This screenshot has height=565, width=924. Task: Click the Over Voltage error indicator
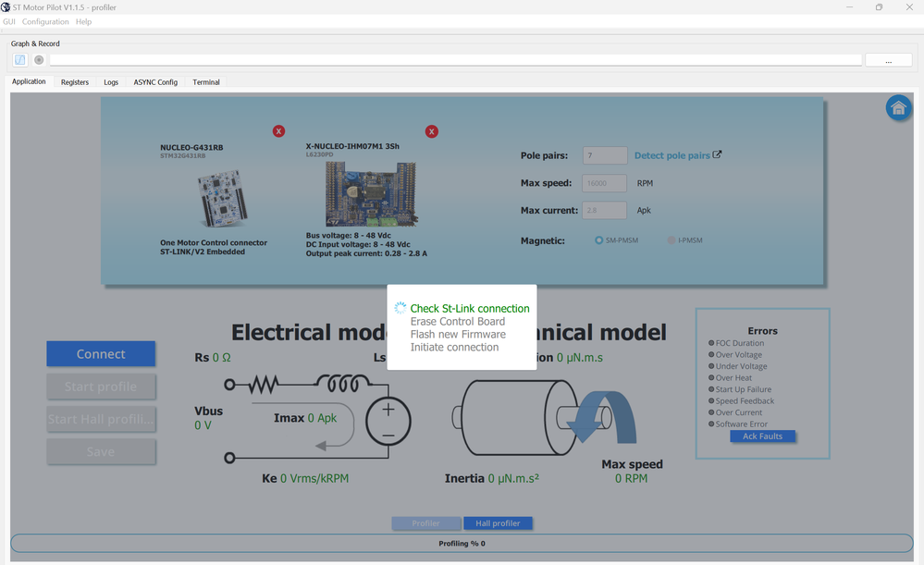point(711,355)
